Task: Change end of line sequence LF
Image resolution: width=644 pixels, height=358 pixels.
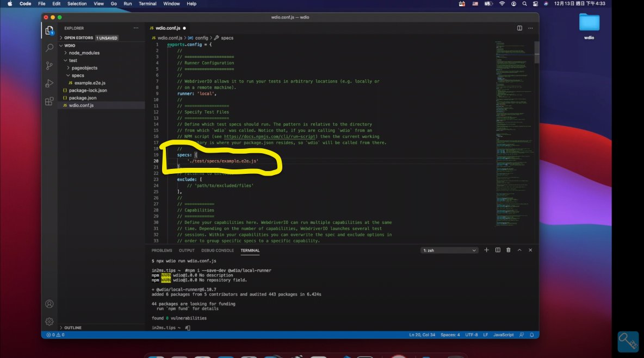Action: click(486, 335)
